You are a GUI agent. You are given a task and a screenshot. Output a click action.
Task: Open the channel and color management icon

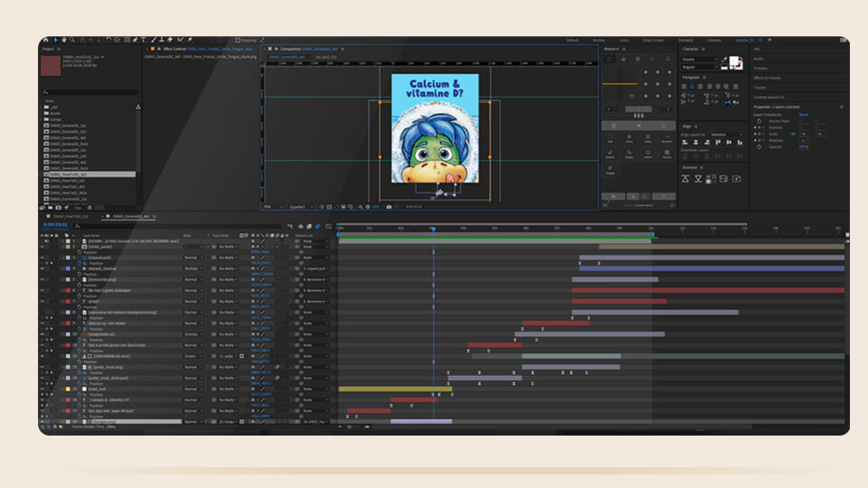[361, 207]
